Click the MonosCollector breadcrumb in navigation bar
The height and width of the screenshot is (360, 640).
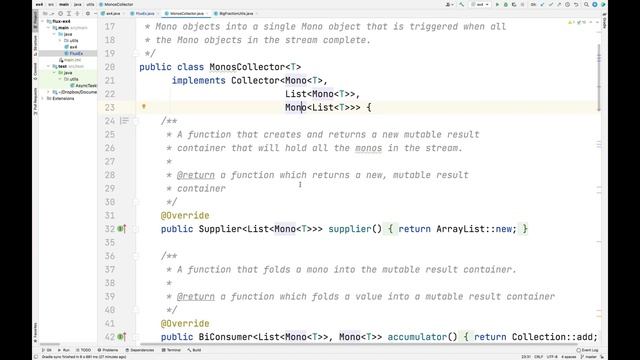pos(117,4)
